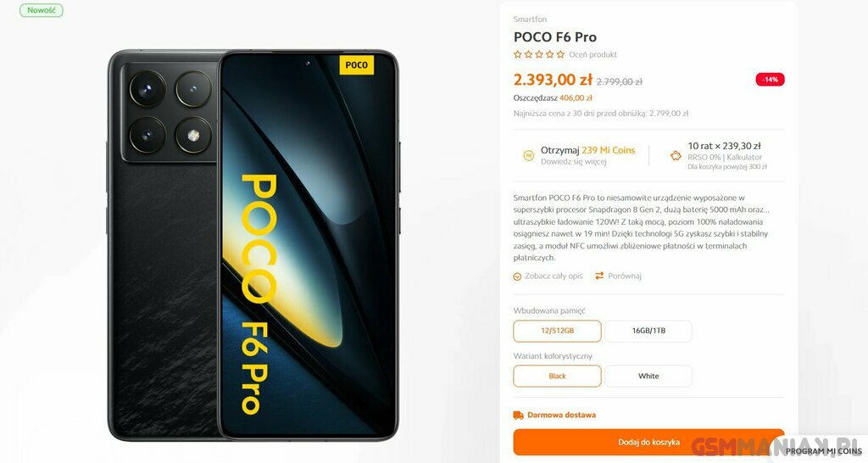Click the piggy bank installments icon
This screenshot has height=463, width=868.
676,156
